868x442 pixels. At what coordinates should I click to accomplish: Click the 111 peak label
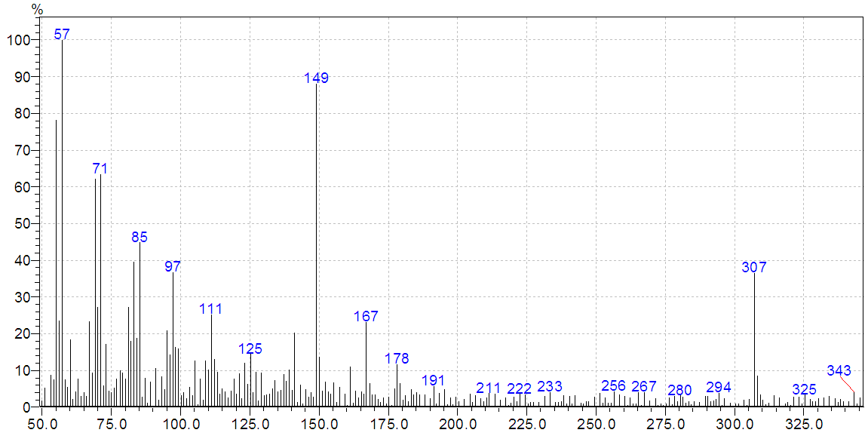tap(211, 308)
